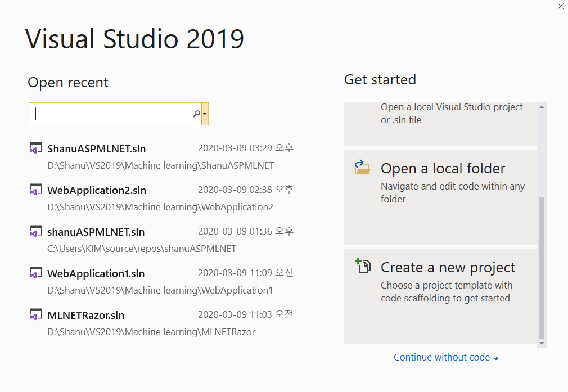
Task: Click the magnifier icon in search box
Action: [196, 114]
